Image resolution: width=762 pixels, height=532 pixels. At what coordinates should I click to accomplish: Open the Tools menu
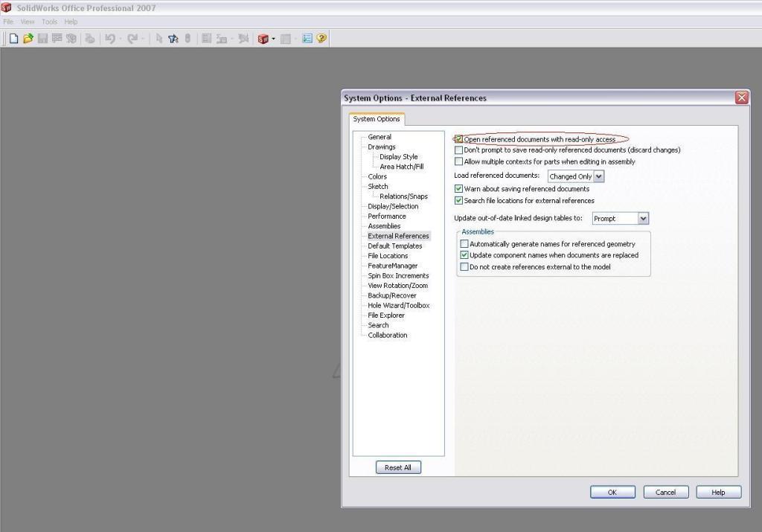coord(49,22)
